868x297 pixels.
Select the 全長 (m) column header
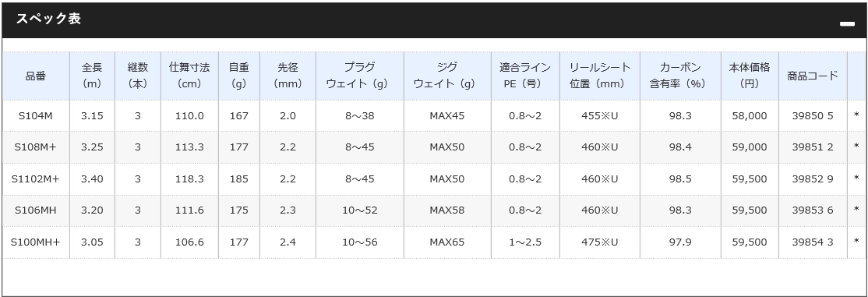click(93, 76)
